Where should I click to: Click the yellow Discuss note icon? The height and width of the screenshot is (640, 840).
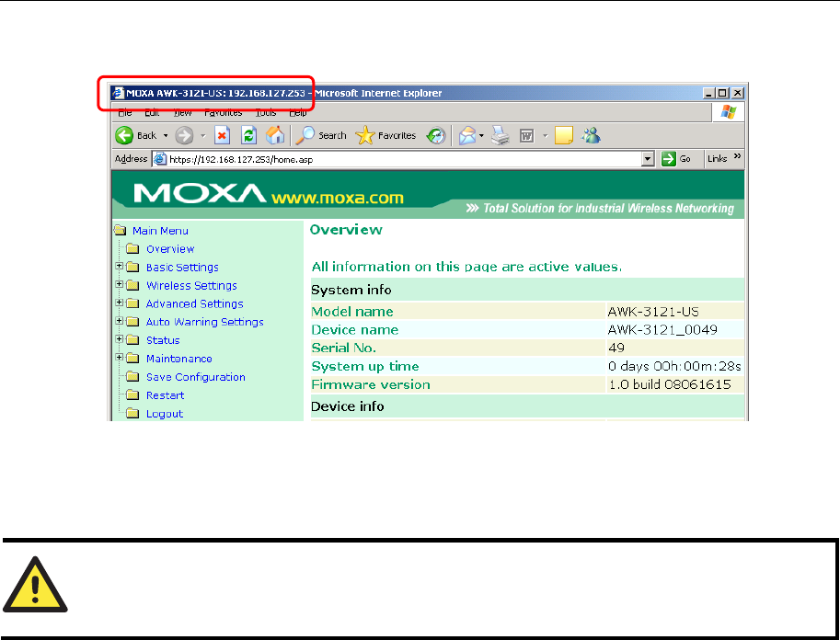coord(564,135)
